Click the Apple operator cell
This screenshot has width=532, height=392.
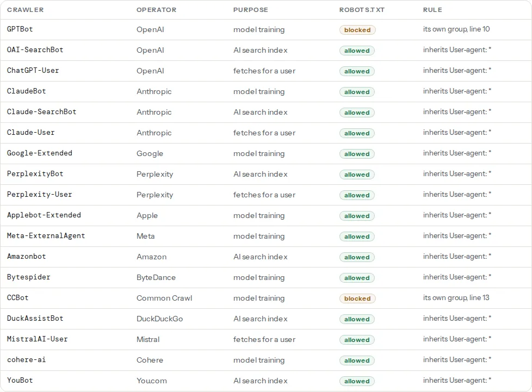pos(147,216)
